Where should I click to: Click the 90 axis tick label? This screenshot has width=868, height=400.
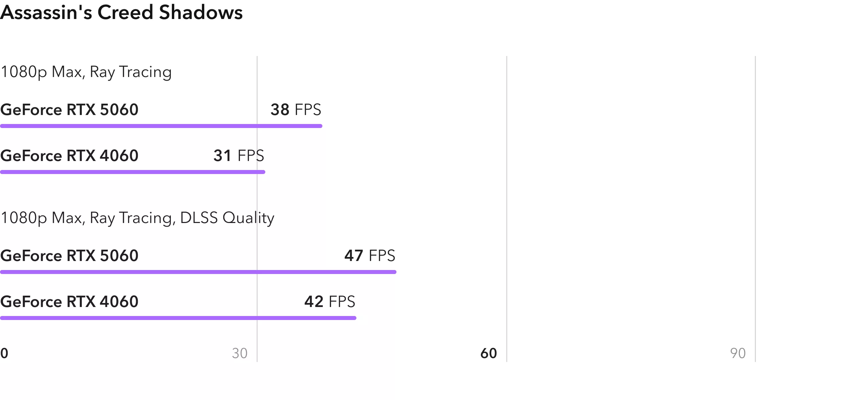(738, 353)
